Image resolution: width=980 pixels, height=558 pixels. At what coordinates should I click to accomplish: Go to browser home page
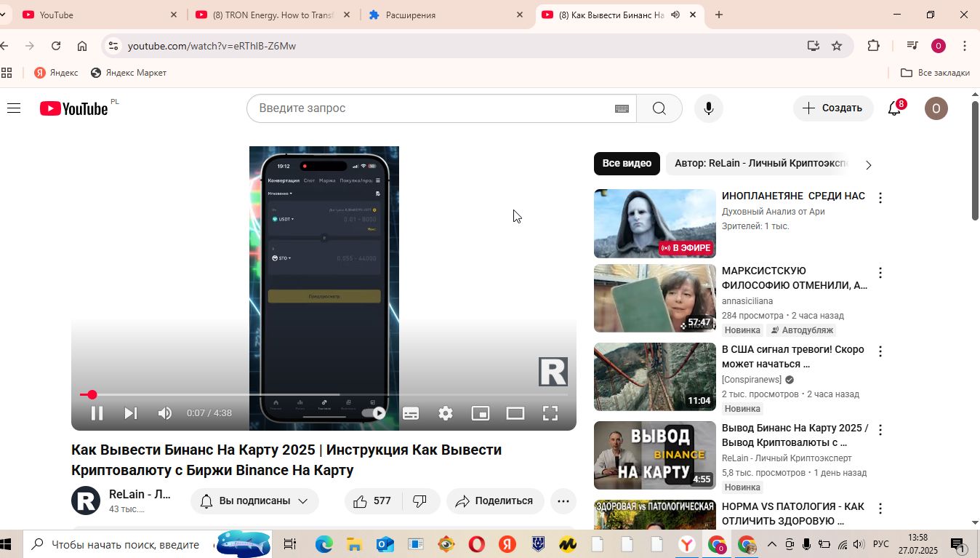82,46
